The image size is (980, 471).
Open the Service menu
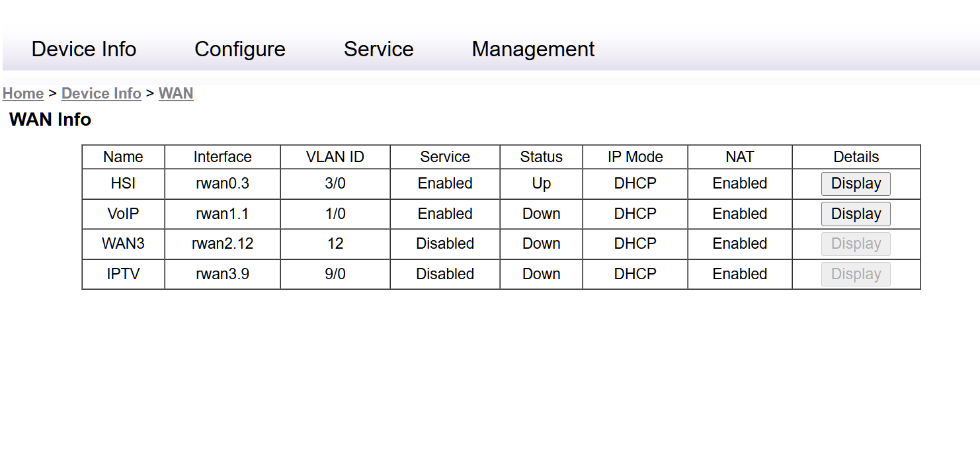(x=378, y=49)
